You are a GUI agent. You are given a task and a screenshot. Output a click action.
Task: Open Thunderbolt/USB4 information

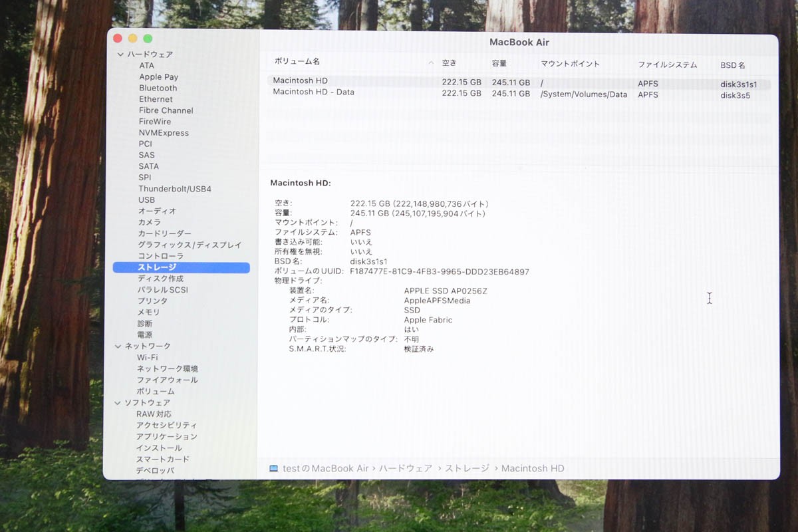pos(174,189)
